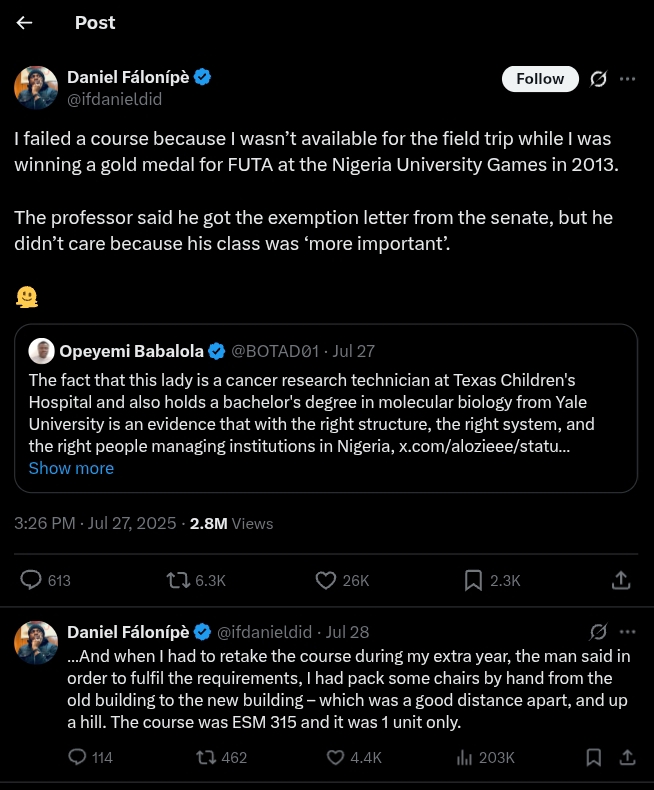
Task: Follow Daniel Fálonípè
Action: pyautogui.click(x=540, y=79)
